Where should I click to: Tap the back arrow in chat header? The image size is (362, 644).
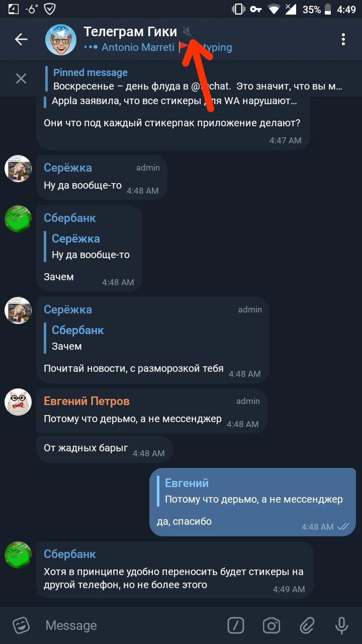pyautogui.click(x=21, y=39)
